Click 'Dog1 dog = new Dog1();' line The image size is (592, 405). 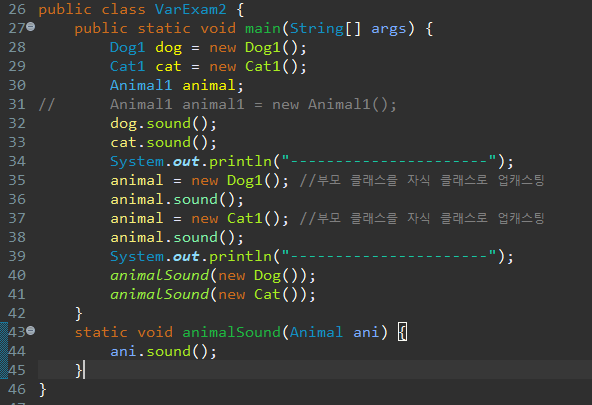click(208, 48)
